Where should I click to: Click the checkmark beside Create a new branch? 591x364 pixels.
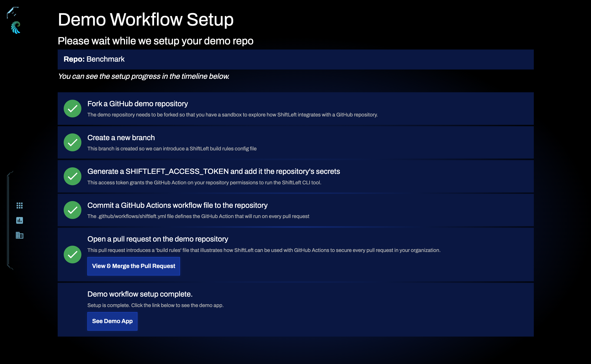coord(73,142)
